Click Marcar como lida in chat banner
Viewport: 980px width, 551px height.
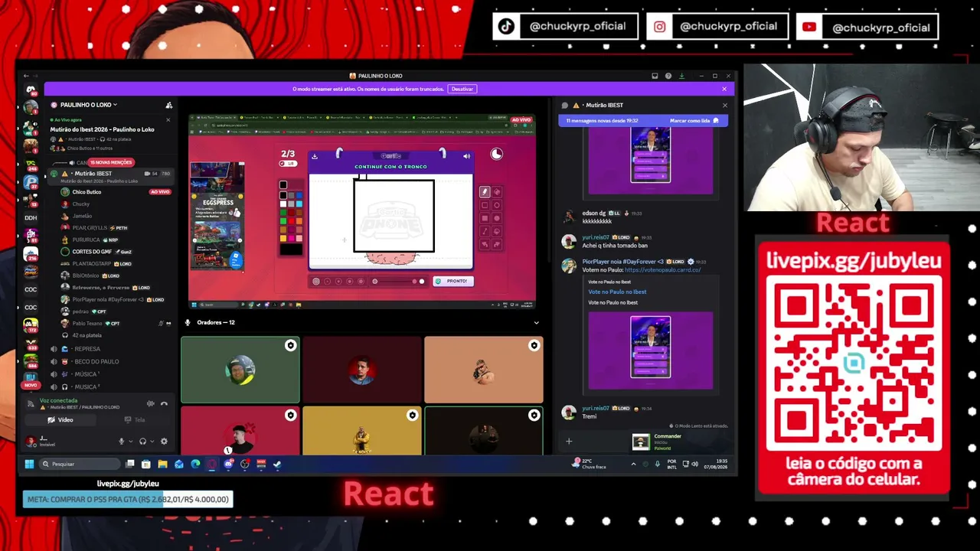pyautogui.click(x=694, y=121)
